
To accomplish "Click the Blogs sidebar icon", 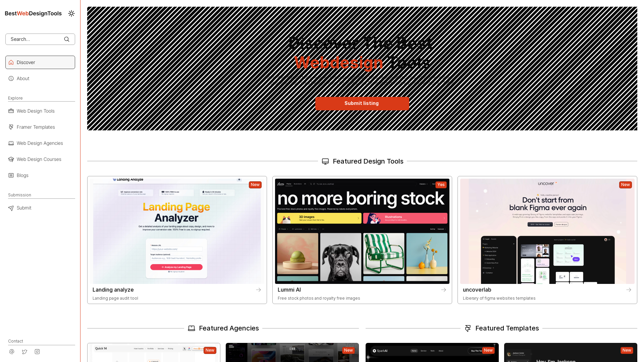I will point(11,175).
